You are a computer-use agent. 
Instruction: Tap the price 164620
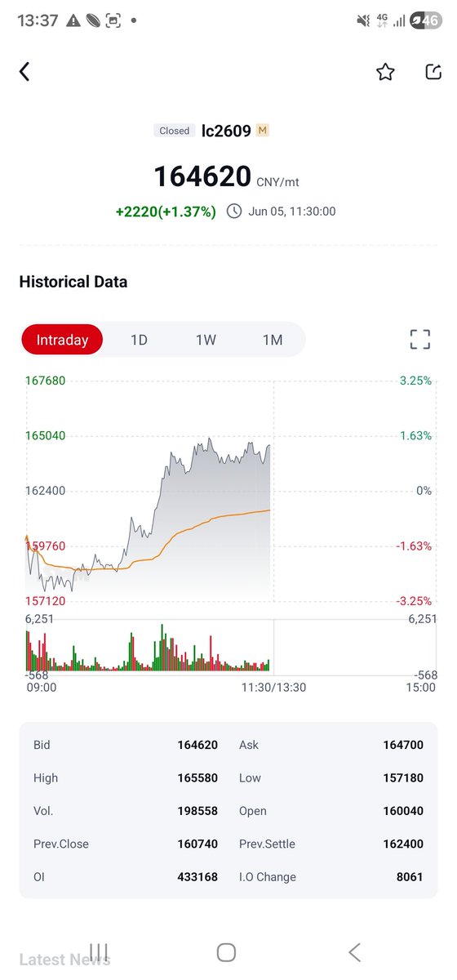(x=202, y=176)
